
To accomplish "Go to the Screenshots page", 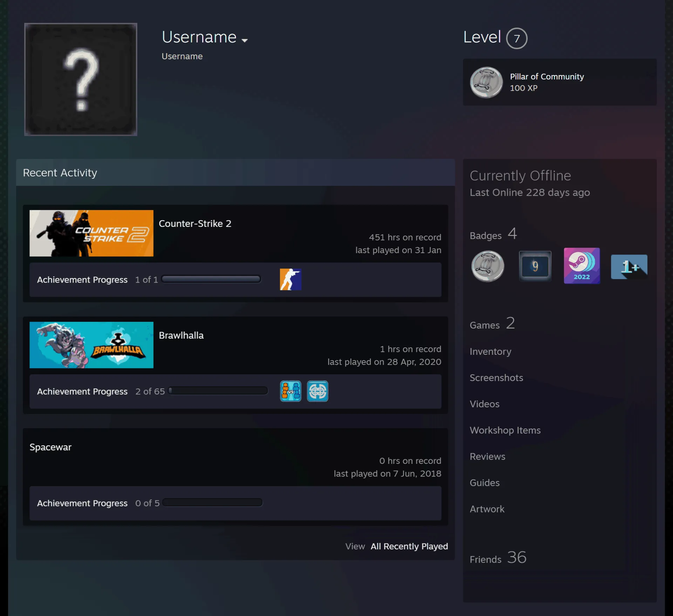I will click(x=496, y=378).
